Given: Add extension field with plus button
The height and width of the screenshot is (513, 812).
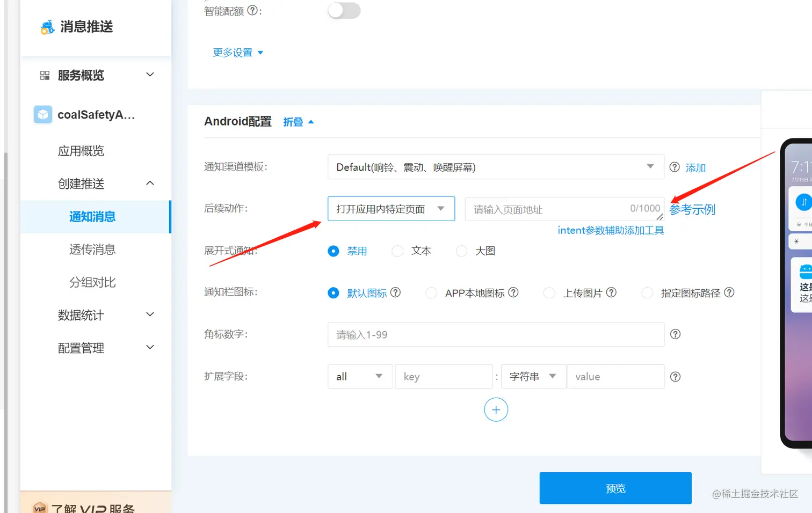Looking at the screenshot, I should tap(496, 410).
